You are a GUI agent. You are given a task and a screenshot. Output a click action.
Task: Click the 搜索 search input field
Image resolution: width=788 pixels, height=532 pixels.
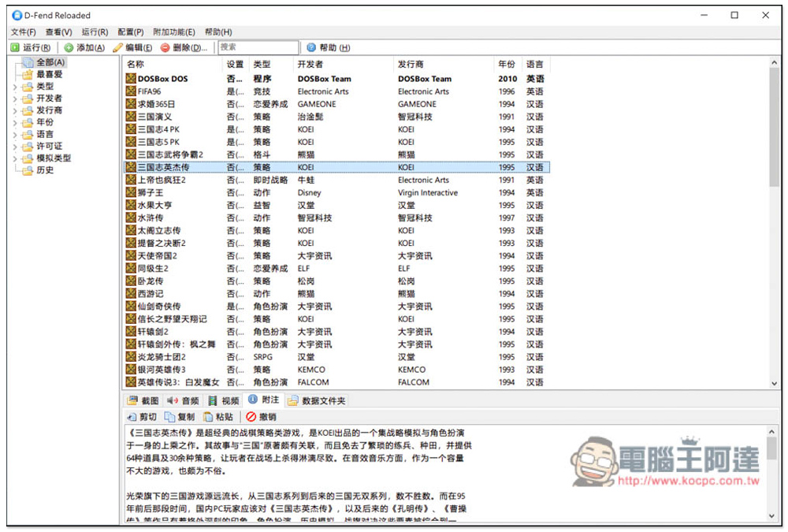click(x=258, y=48)
